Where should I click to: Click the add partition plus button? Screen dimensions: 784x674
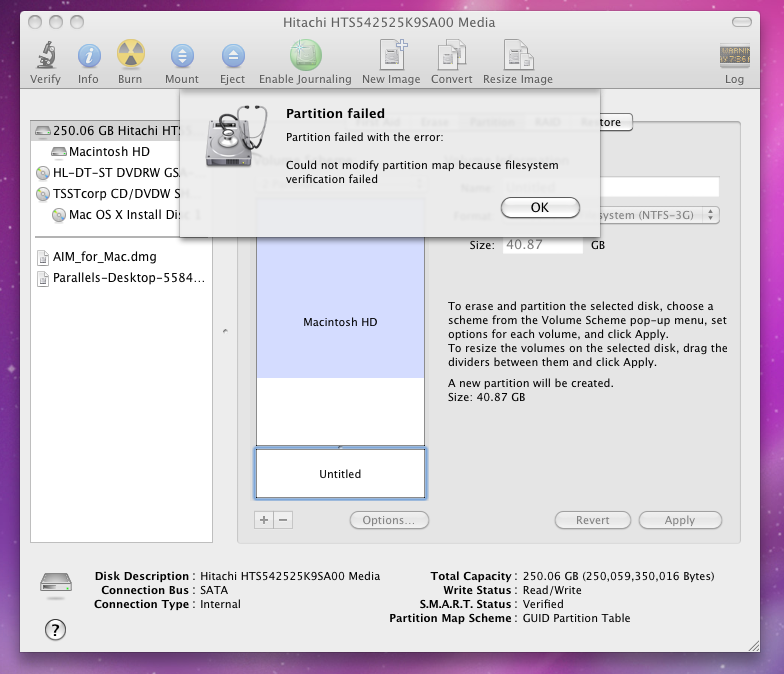[264, 520]
